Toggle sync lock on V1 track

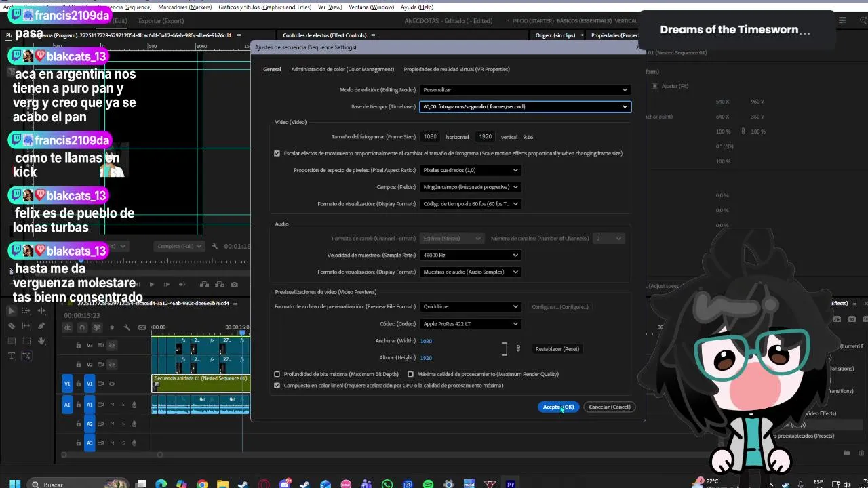tap(101, 384)
